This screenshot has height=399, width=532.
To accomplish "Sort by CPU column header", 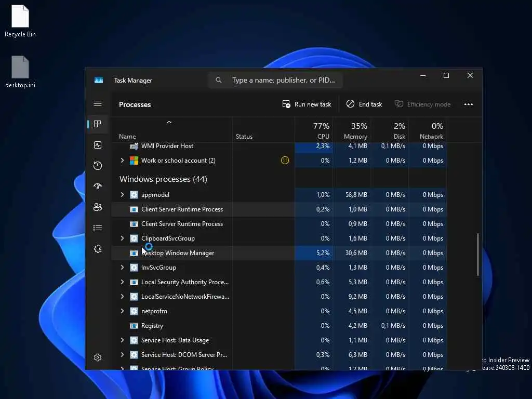I will point(314,130).
